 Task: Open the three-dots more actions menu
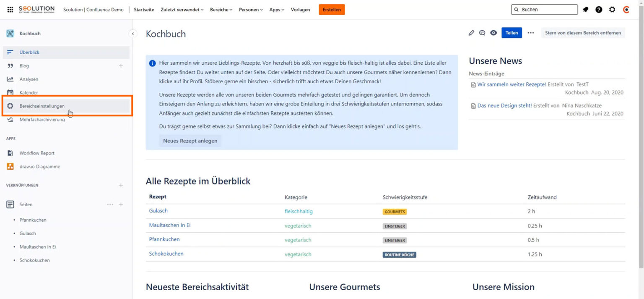pyautogui.click(x=531, y=33)
